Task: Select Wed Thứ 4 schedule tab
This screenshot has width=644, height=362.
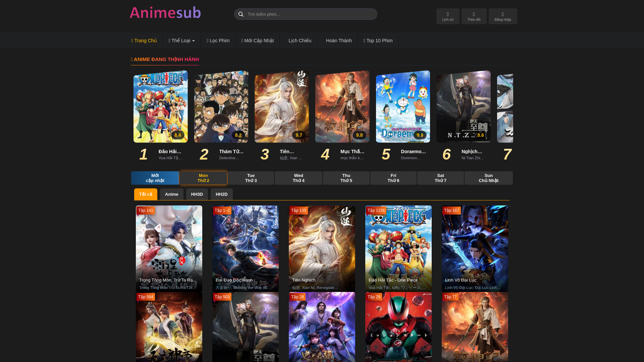Action: pos(299,178)
